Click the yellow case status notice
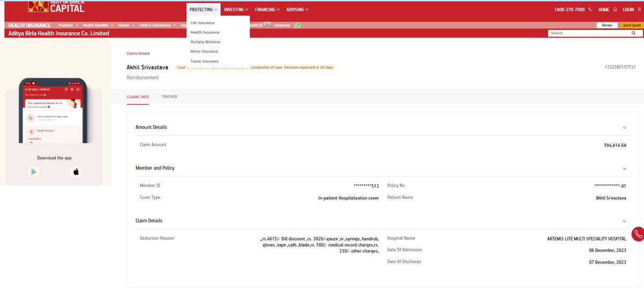 coord(255,68)
